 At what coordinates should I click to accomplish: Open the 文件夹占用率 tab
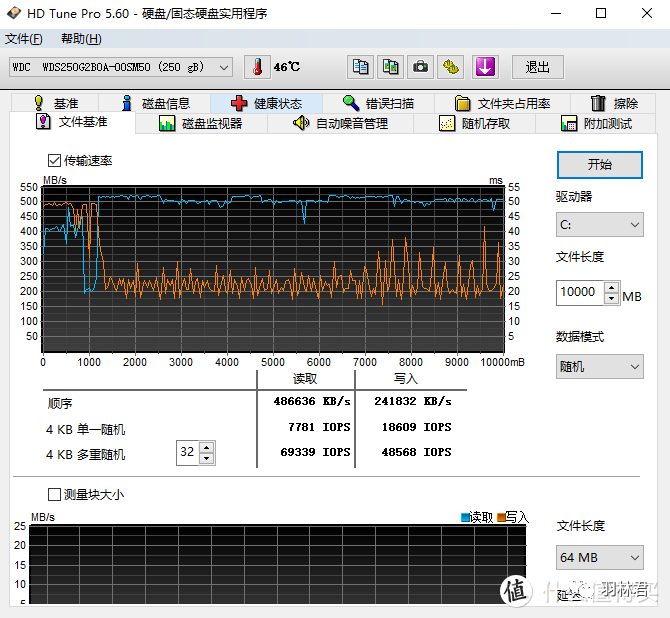pyautogui.click(x=502, y=103)
